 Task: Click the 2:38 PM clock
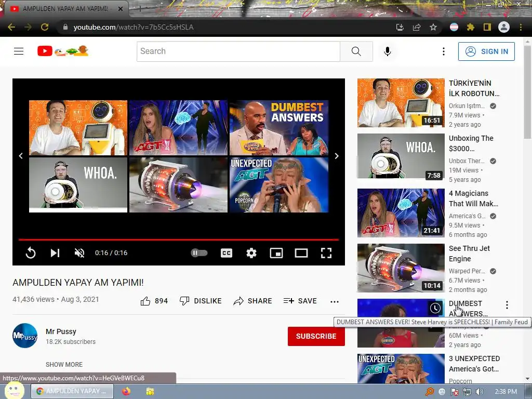pyautogui.click(x=506, y=392)
